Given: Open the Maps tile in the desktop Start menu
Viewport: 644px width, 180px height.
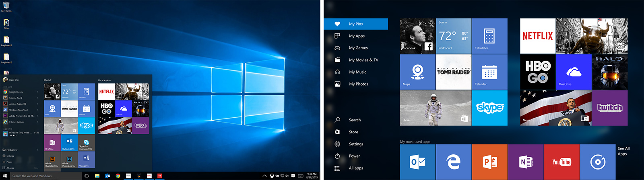Looking at the screenshot, I should coord(52,108).
